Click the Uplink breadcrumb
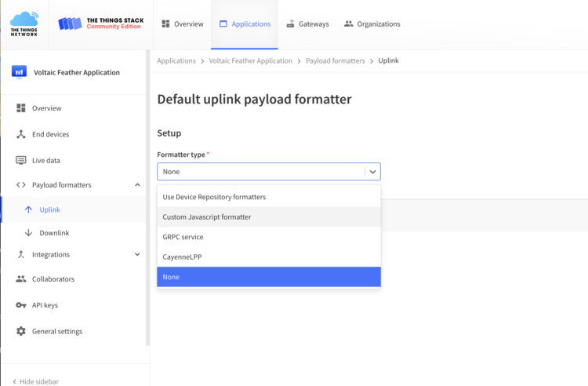588x386 pixels. (x=389, y=60)
